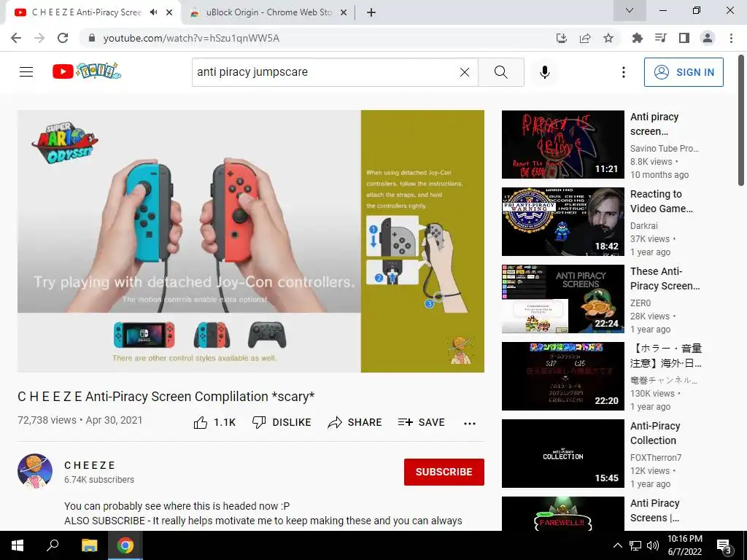Viewport: 747px width, 560px height.
Task: Like the video with thumbs up
Action: (214, 422)
